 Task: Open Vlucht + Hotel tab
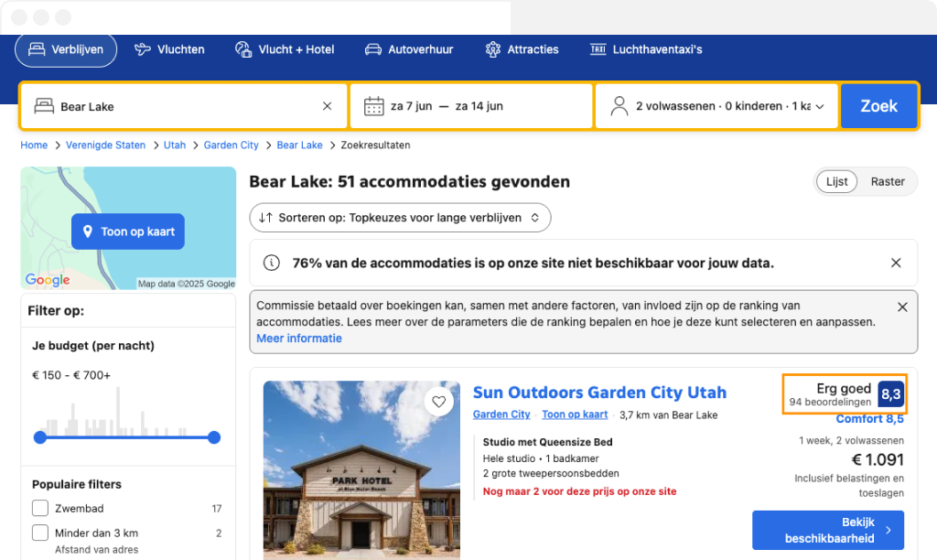point(285,49)
